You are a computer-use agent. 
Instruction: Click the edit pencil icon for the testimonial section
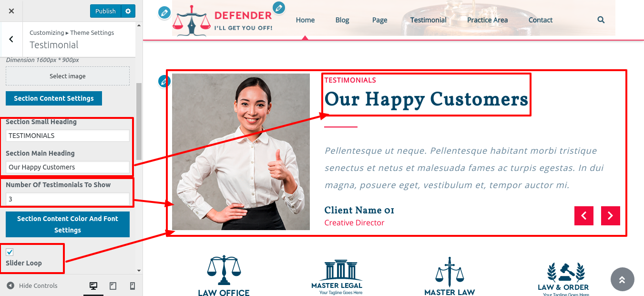(164, 81)
